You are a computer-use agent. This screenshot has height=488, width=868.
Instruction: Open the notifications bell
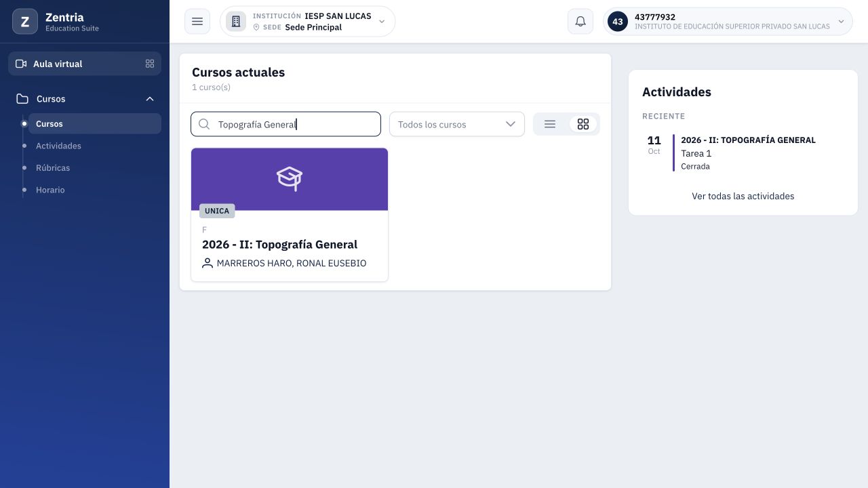point(580,22)
